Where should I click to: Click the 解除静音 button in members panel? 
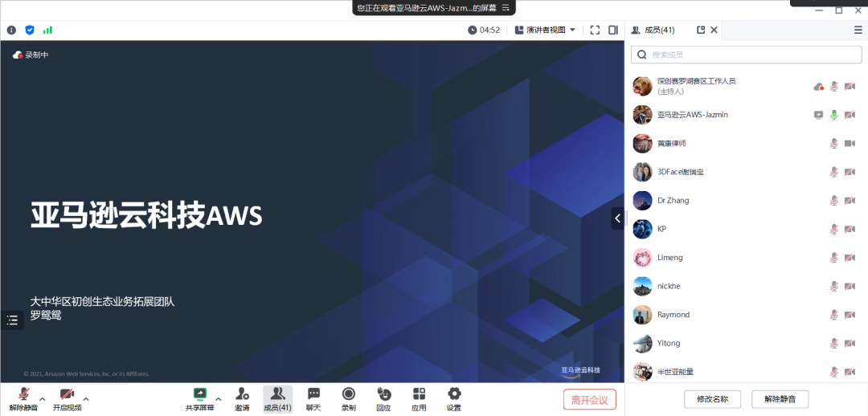(780, 399)
